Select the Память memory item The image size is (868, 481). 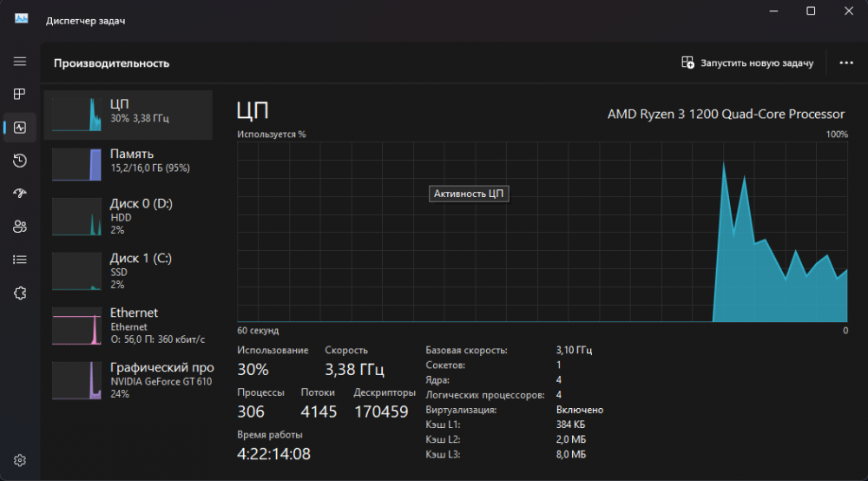[128, 161]
